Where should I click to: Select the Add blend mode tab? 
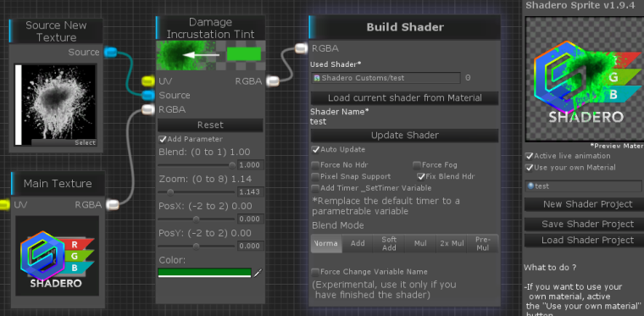point(358,243)
